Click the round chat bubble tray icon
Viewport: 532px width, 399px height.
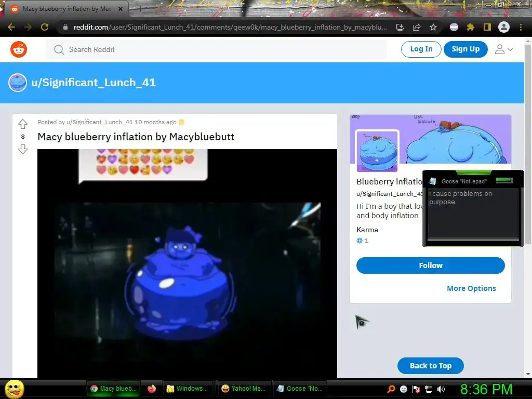[403, 389]
